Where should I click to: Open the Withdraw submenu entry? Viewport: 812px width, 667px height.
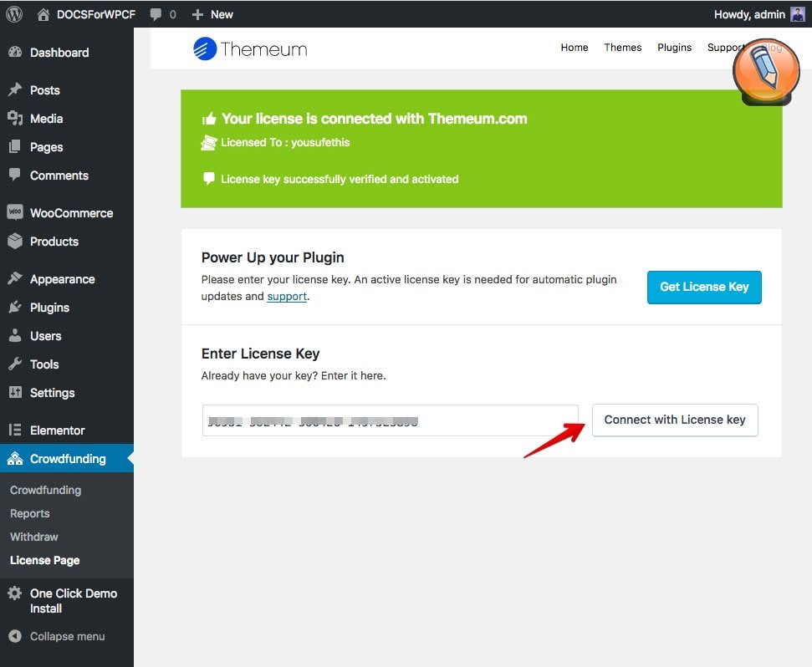[x=34, y=537]
